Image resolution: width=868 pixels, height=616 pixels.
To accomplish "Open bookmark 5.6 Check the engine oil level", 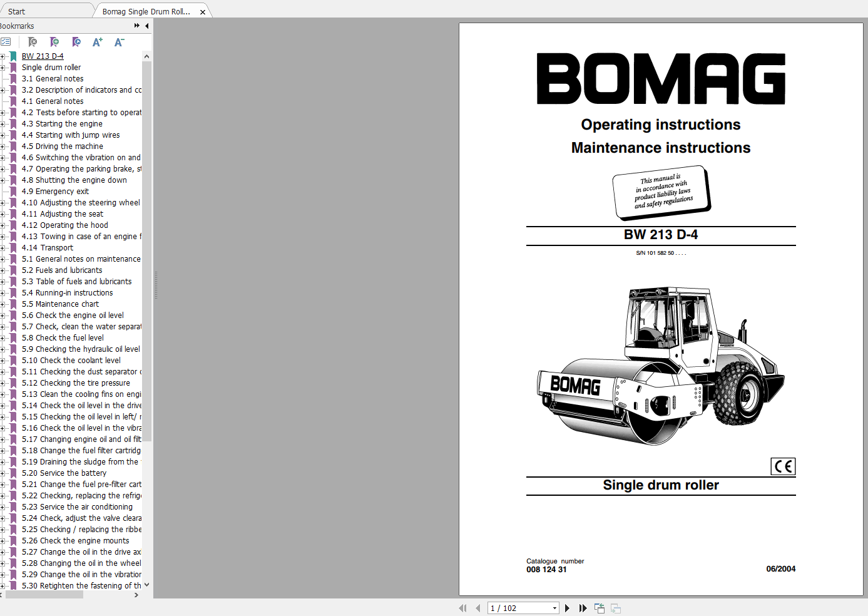I will pos(73,316).
